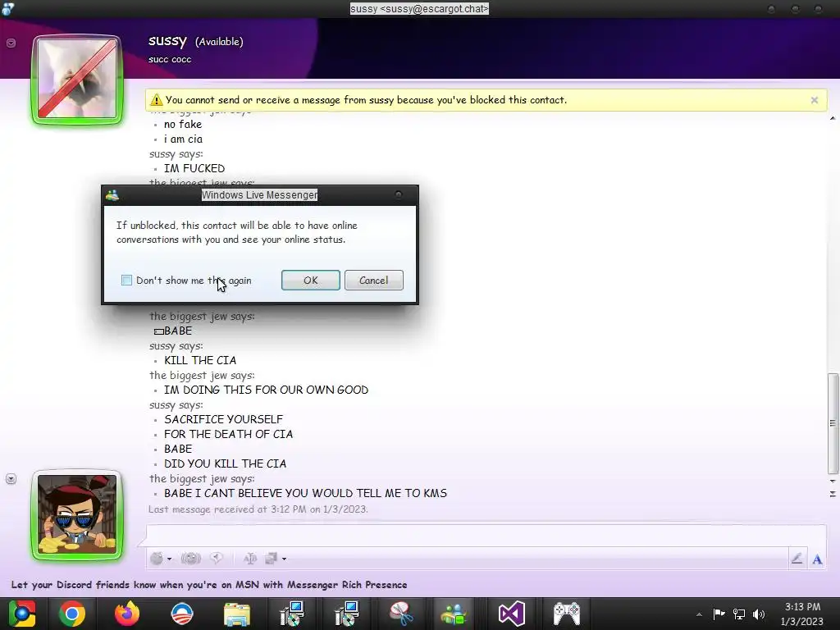Open network status tray icon
Screen dimensions: 840x630
(739, 614)
